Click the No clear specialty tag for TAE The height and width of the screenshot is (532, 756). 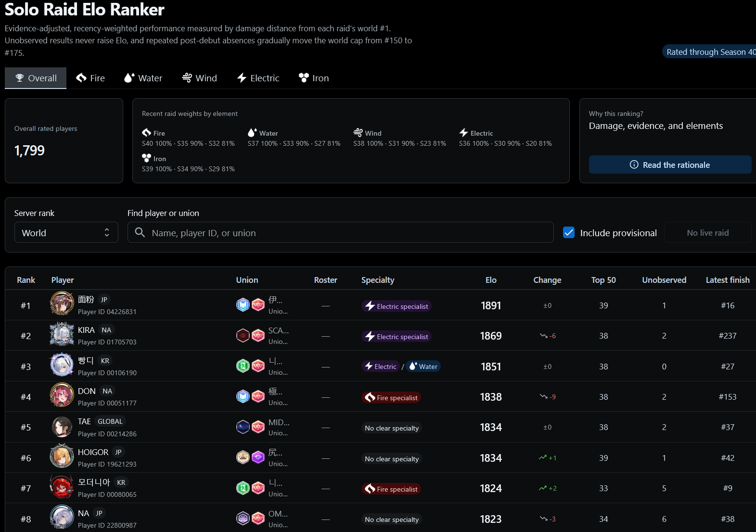pyautogui.click(x=392, y=428)
